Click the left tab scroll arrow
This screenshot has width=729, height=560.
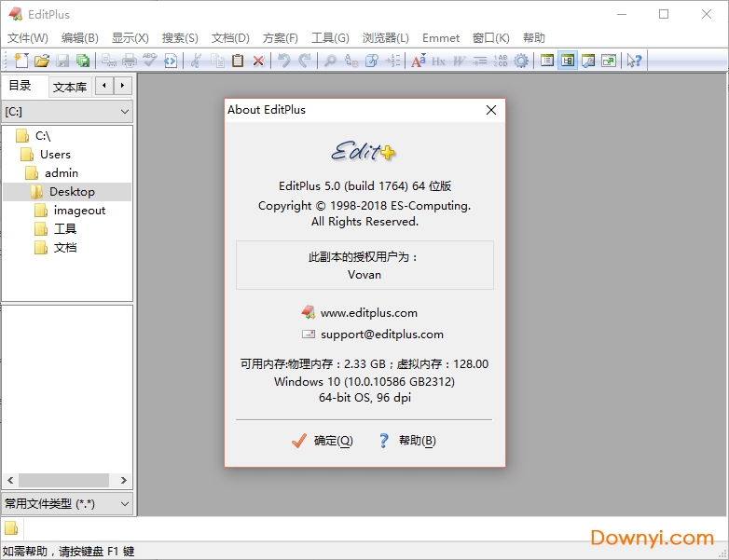[x=104, y=86]
